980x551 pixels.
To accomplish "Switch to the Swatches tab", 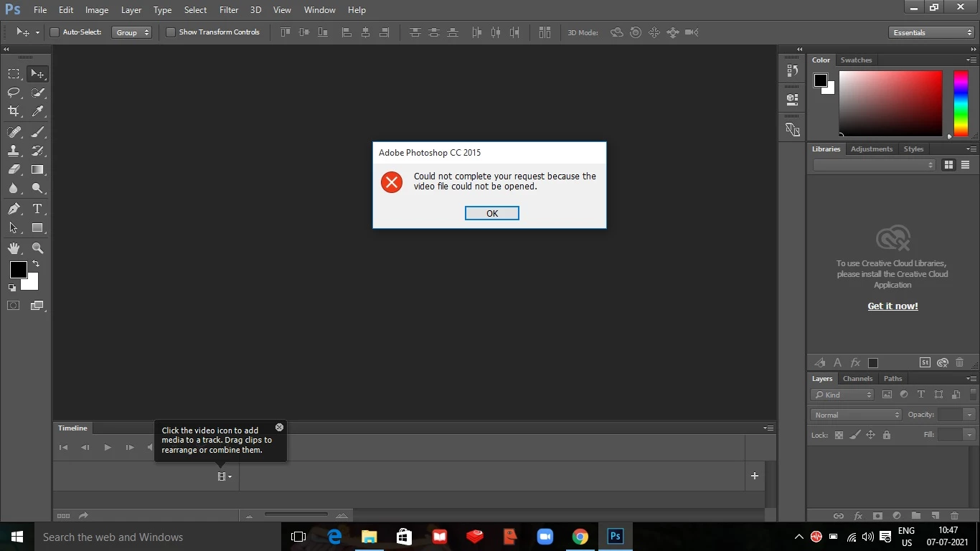I will (x=856, y=60).
